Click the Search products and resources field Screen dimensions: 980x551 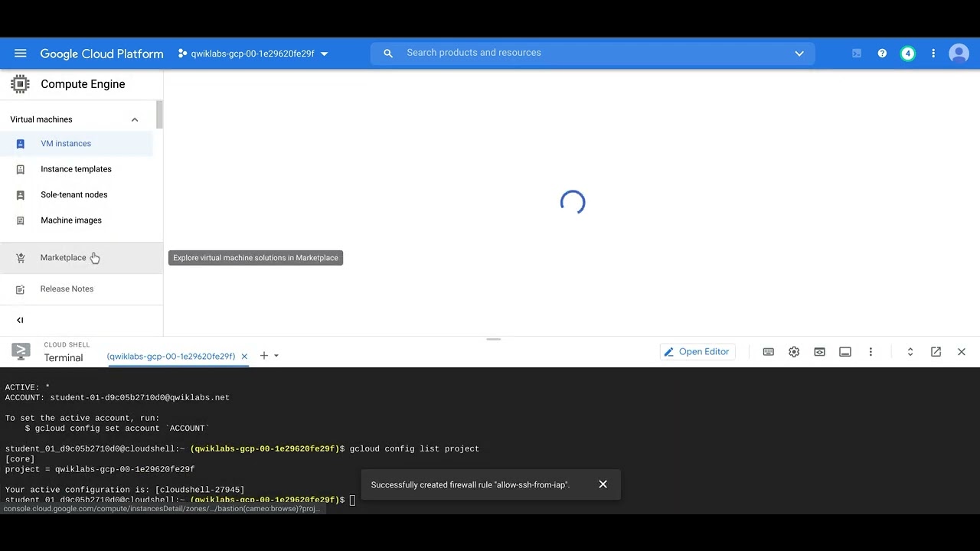click(x=593, y=53)
